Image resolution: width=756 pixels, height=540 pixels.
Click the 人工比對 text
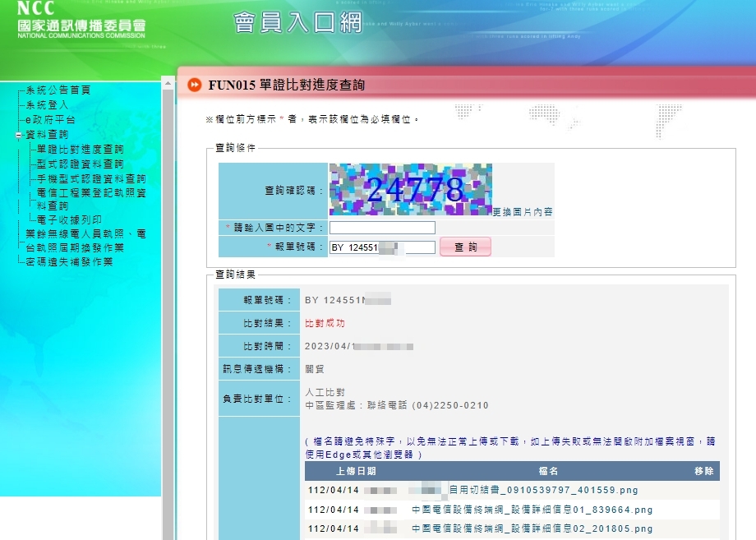(325, 392)
